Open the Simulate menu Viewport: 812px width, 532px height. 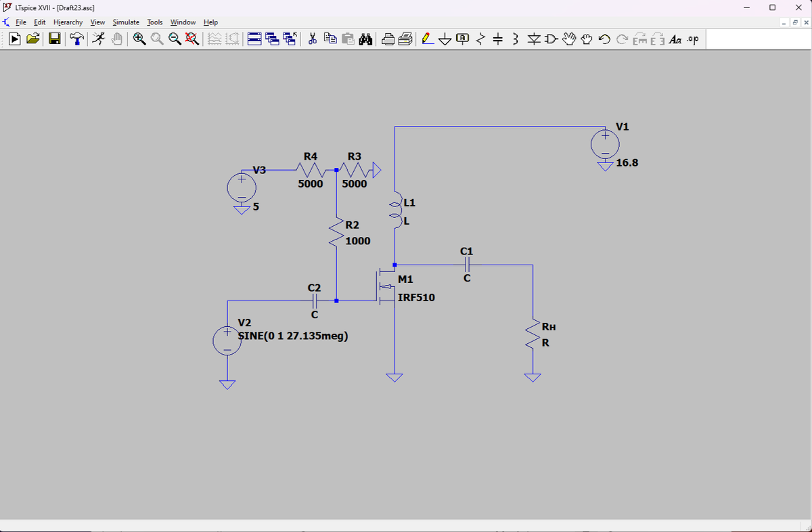(126, 22)
